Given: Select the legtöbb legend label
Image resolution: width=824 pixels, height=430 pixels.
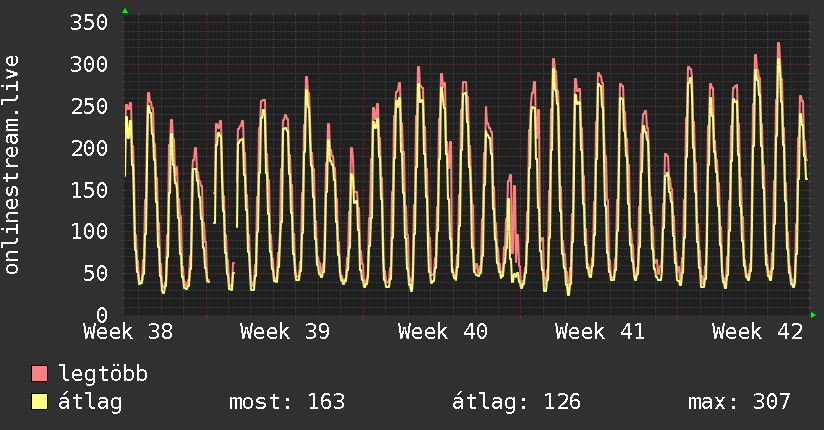Looking at the screenshot, I should click(103, 374).
